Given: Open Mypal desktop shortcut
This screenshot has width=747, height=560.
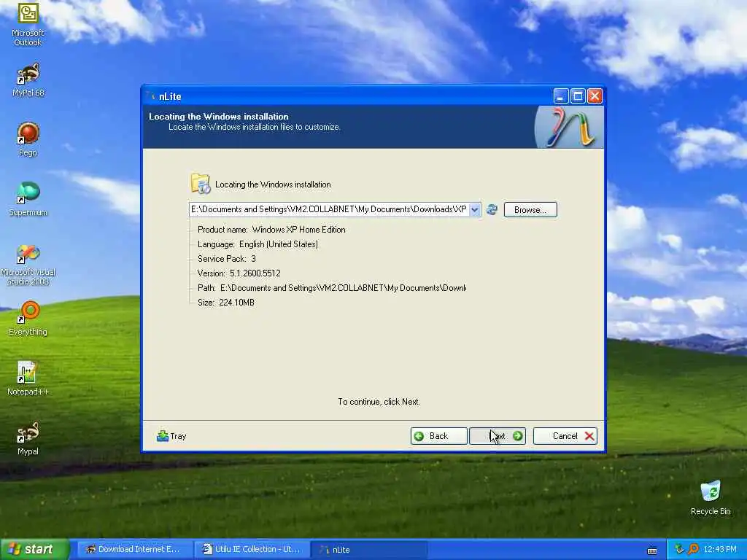Looking at the screenshot, I should pos(28,438).
